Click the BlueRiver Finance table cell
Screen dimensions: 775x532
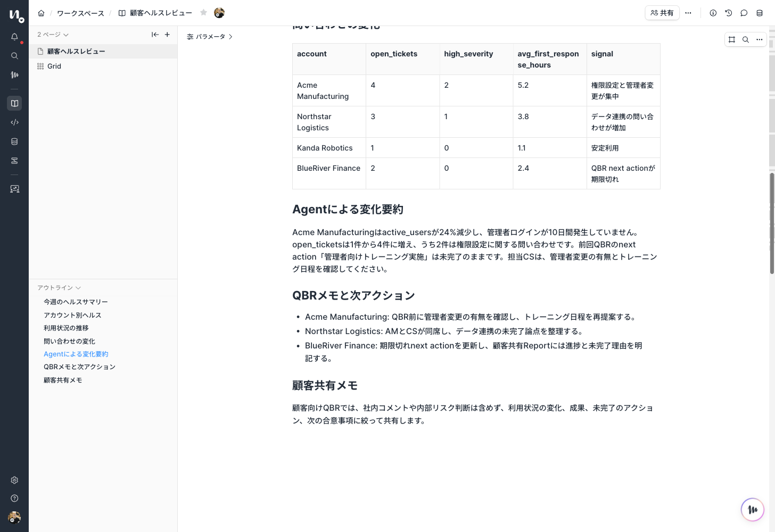[329, 173]
